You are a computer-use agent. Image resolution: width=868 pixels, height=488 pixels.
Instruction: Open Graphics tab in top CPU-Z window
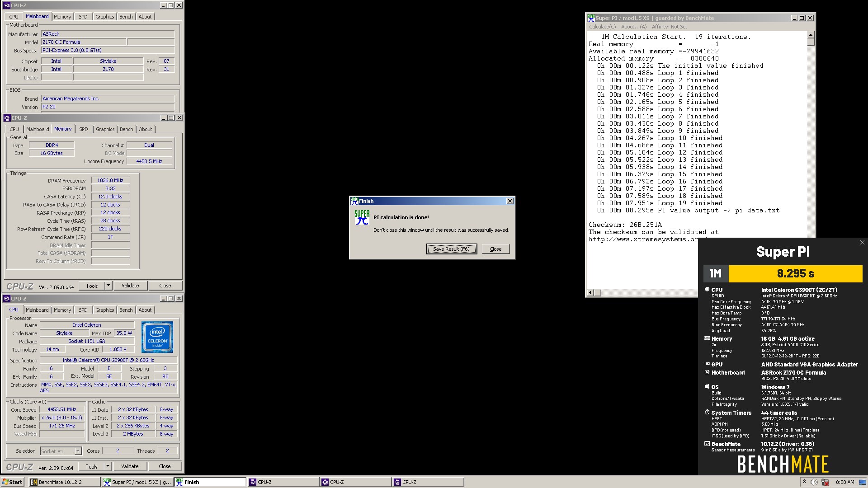(105, 17)
